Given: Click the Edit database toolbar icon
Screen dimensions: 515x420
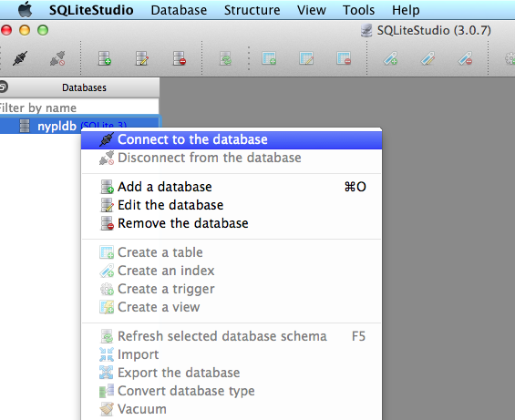Looking at the screenshot, I should click(x=142, y=58).
